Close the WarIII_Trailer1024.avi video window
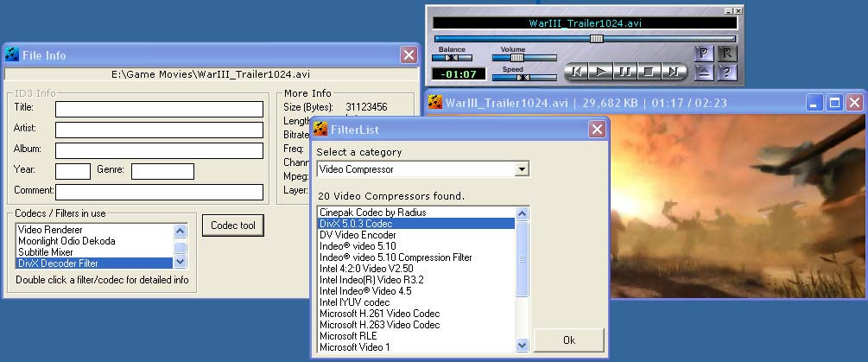Image resolution: width=868 pixels, height=362 pixels. pos(855,103)
